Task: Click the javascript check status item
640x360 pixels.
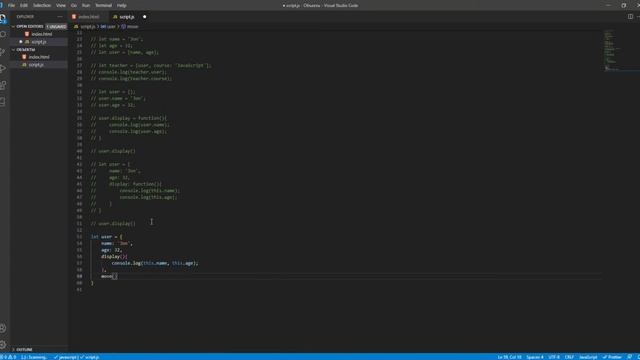Action: (65, 357)
